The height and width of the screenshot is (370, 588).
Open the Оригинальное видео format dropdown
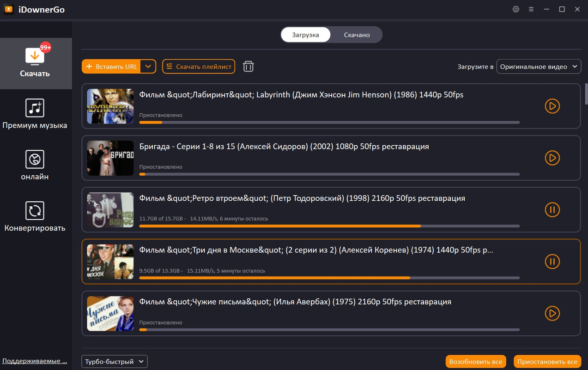pyautogui.click(x=539, y=67)
